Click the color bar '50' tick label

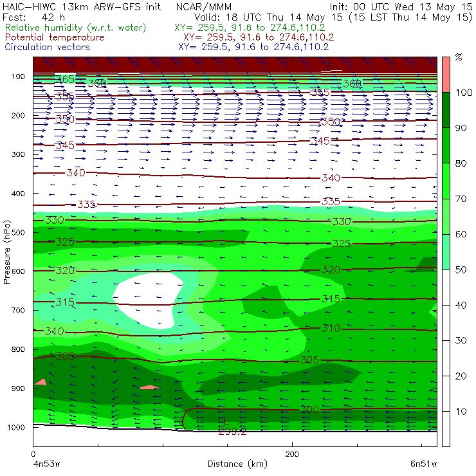click(x=461, y=270)
